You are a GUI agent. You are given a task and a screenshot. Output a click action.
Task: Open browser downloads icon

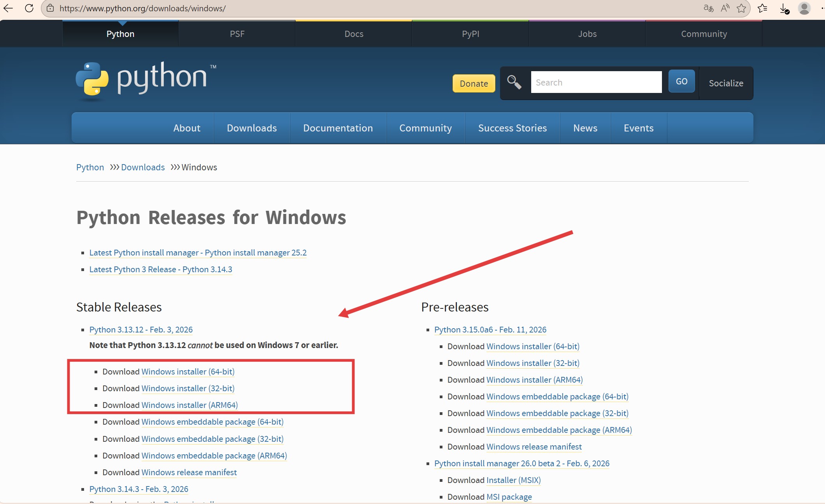point(784,8)
